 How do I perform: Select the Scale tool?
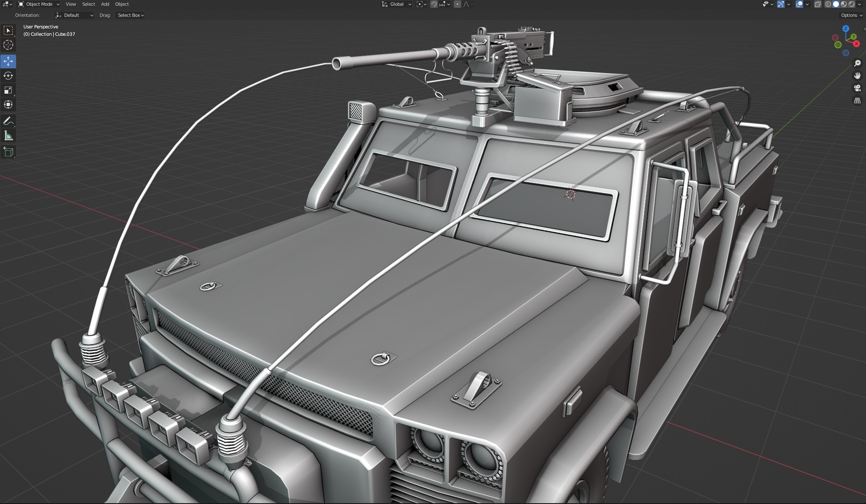tap(8, 90)
